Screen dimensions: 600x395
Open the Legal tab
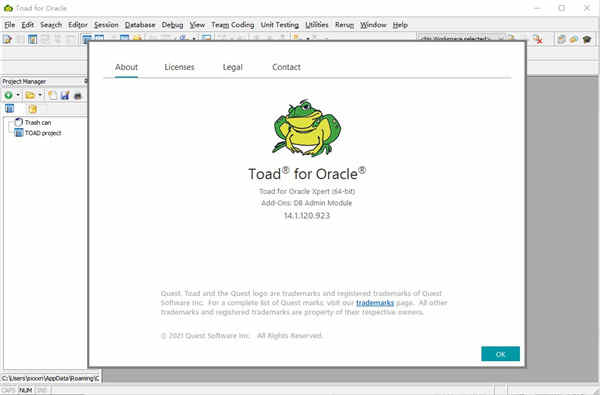click(x=233, y=67)
